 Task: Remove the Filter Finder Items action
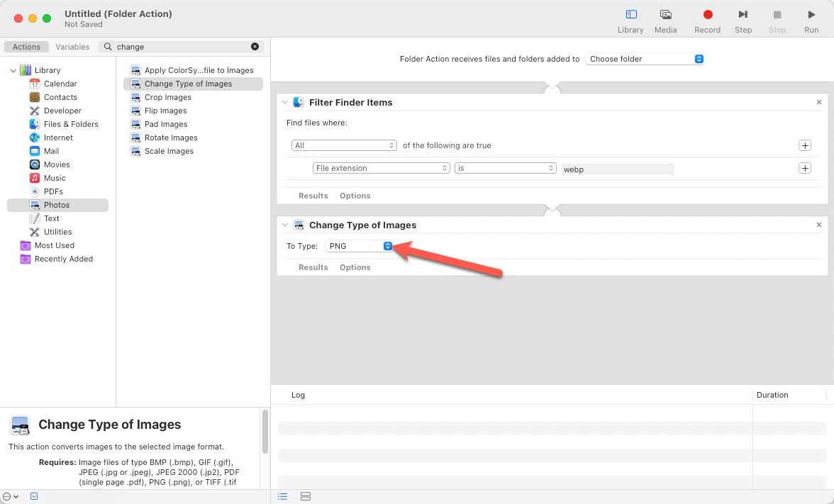coord(819,102)
